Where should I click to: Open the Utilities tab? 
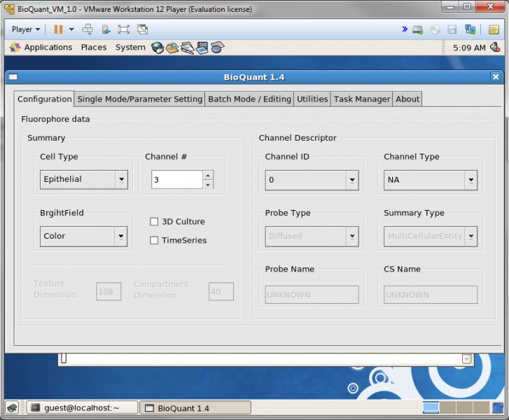coord(312,99)
